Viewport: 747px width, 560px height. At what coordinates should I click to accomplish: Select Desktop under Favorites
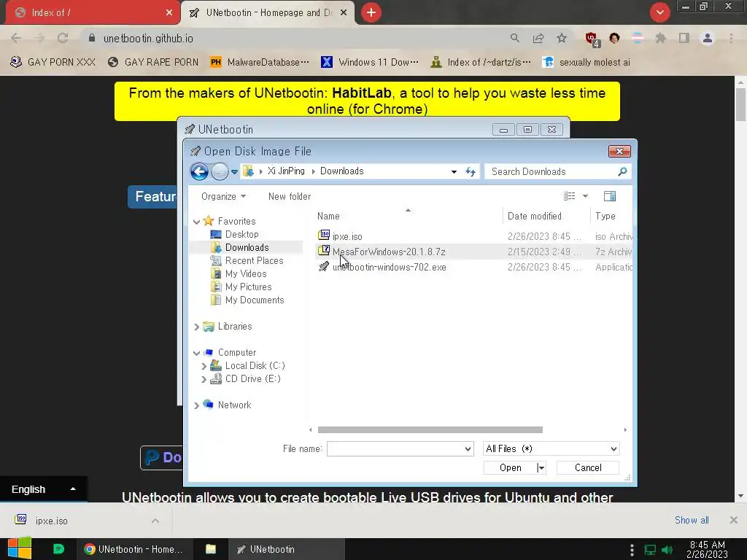[241, 234]
